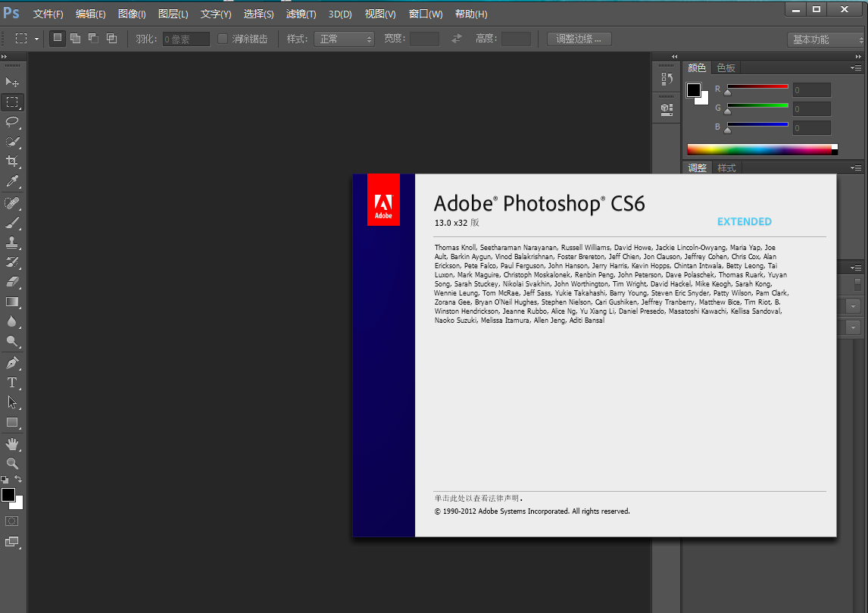
Task: Select the Lasso tool
Action: click(12, 122)
